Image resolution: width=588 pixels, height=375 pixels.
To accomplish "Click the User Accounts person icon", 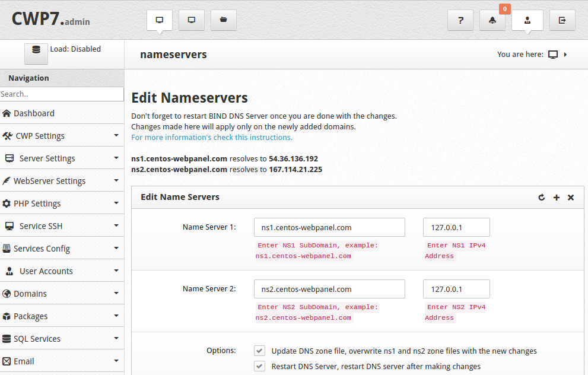I will (x=9, y=271).
